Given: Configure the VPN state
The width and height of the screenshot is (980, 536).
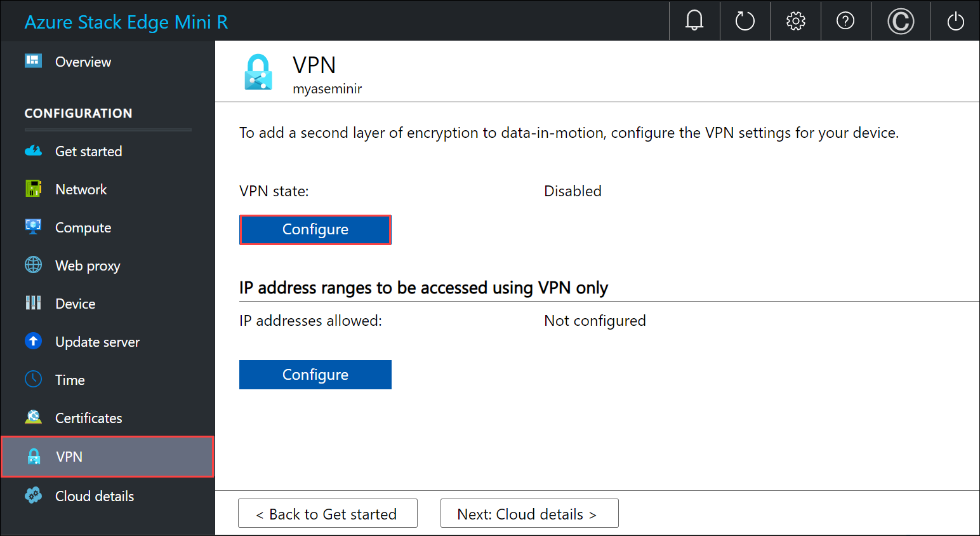Looking at the screenshot, I should click(315, 229).
